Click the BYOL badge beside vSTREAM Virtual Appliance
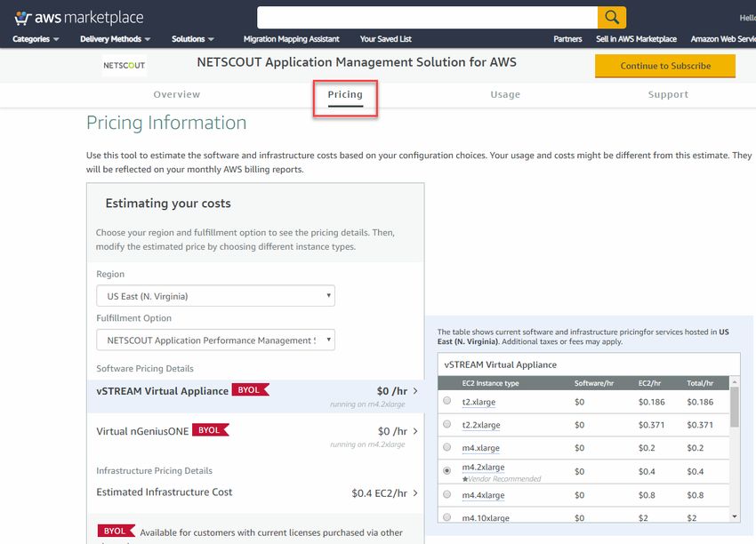 [x=250, y=390]
